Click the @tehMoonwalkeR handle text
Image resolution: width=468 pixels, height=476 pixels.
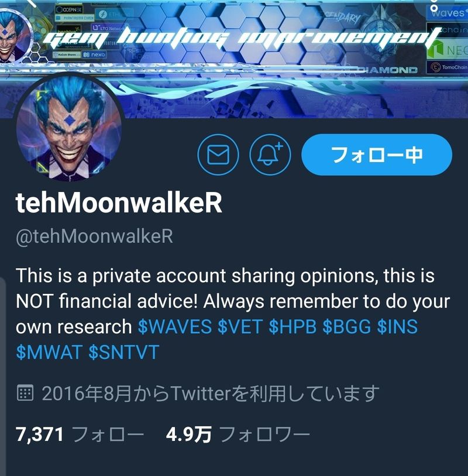pos(94,236)
